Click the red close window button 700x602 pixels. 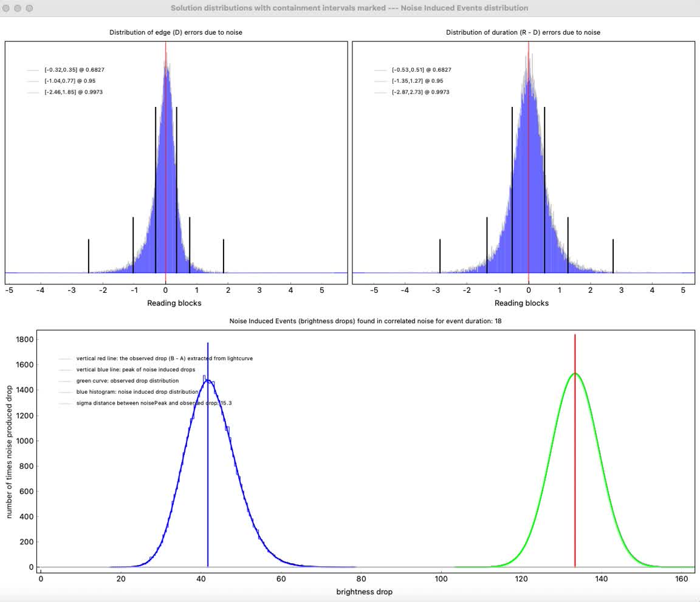tap(7, 9)
